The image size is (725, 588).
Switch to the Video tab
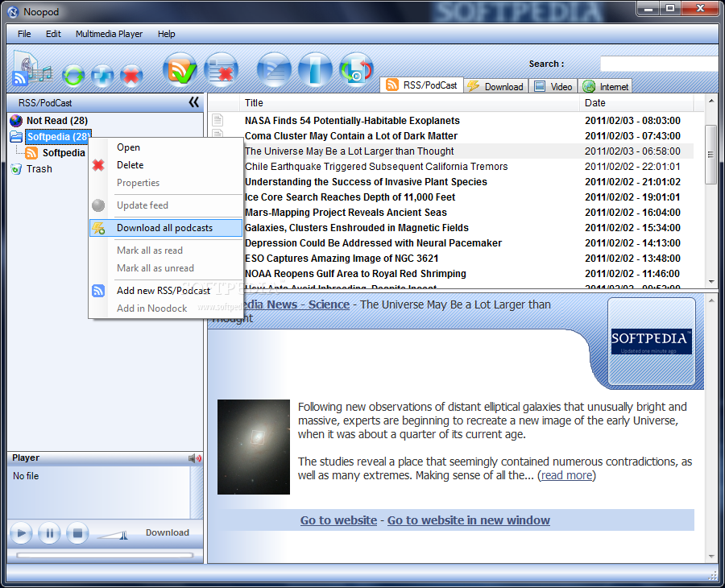pos(553,86)
